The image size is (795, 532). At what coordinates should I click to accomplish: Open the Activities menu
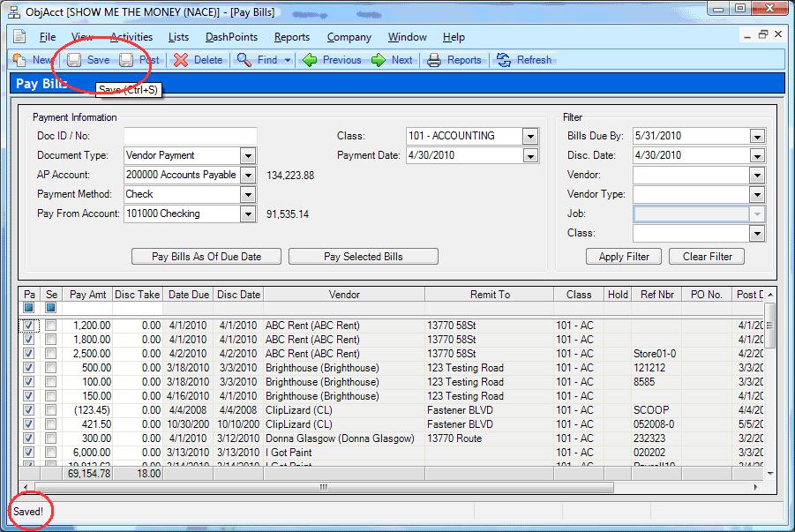point(131,37)
